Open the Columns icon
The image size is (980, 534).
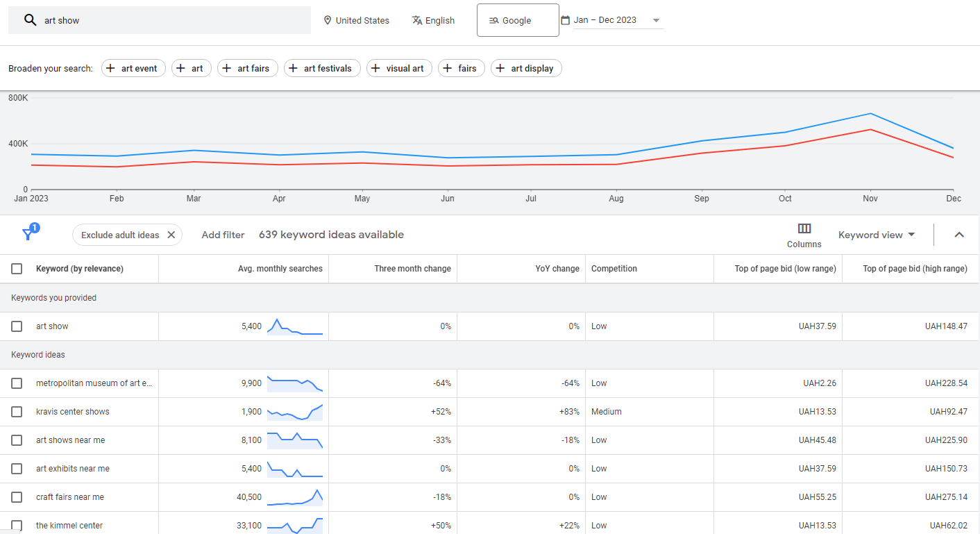tap(804, 228)
